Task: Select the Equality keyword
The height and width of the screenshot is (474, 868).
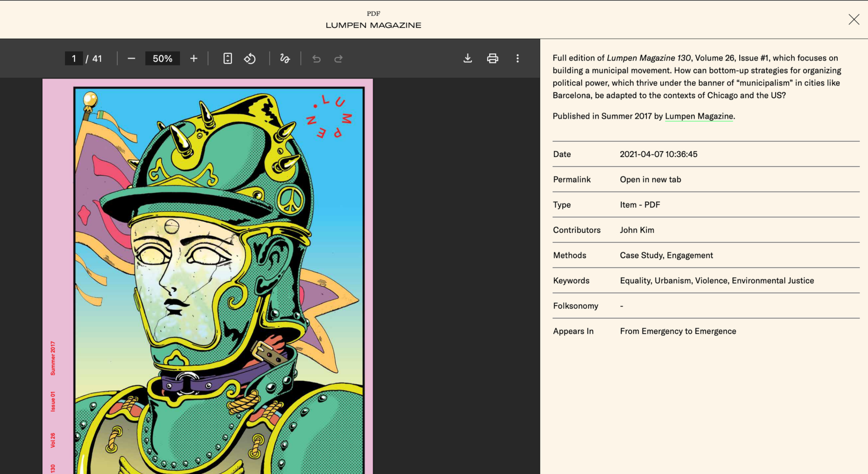Action: click(x=635, y=280)
